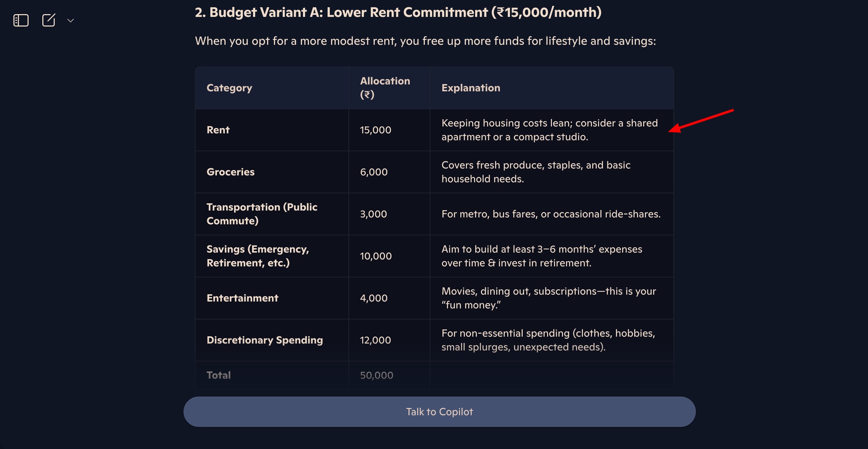This screenshot has height=449, width=868.
Task: Start a new chat with compose icon
Action: click(x=49, y=20)
